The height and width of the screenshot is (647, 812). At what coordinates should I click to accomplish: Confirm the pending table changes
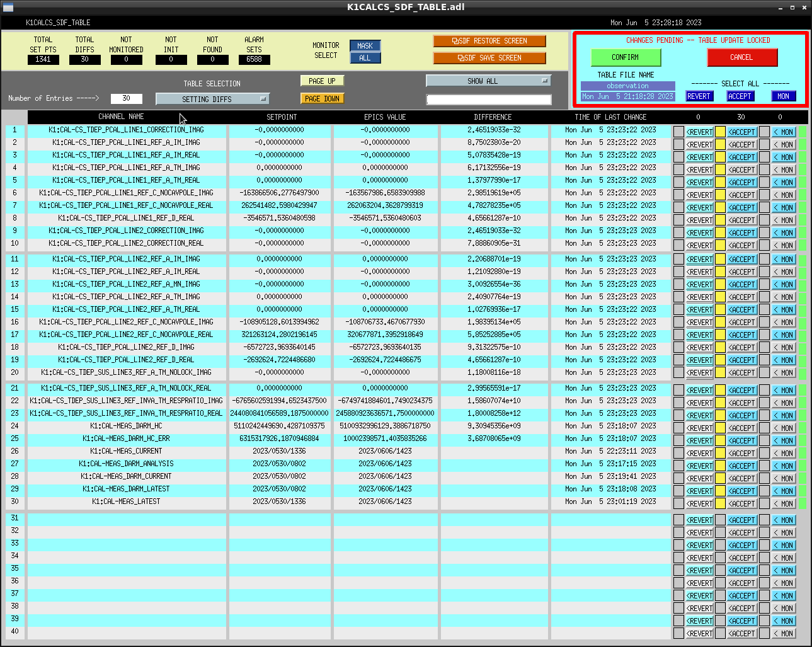(626, 57)
